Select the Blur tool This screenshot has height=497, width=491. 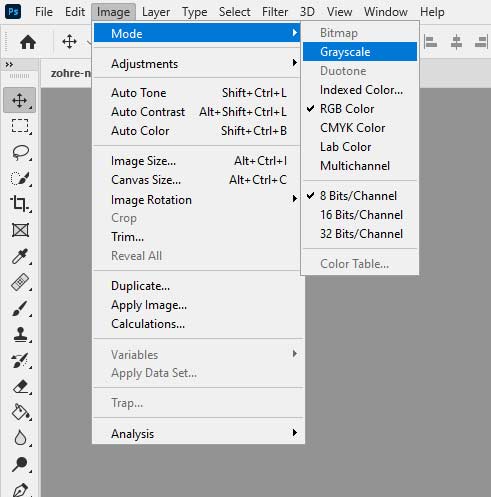click(x=20, y=438)
